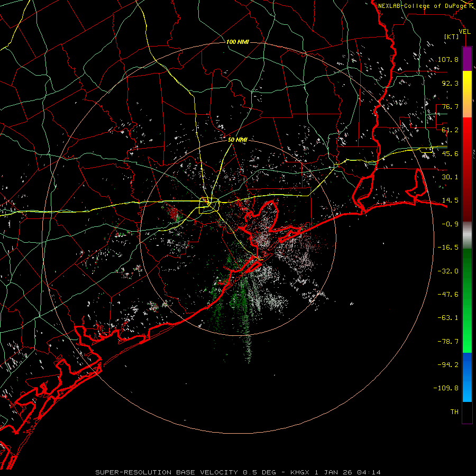
Task: Click the blue band of velocity scale
Action: coord(467,377)
